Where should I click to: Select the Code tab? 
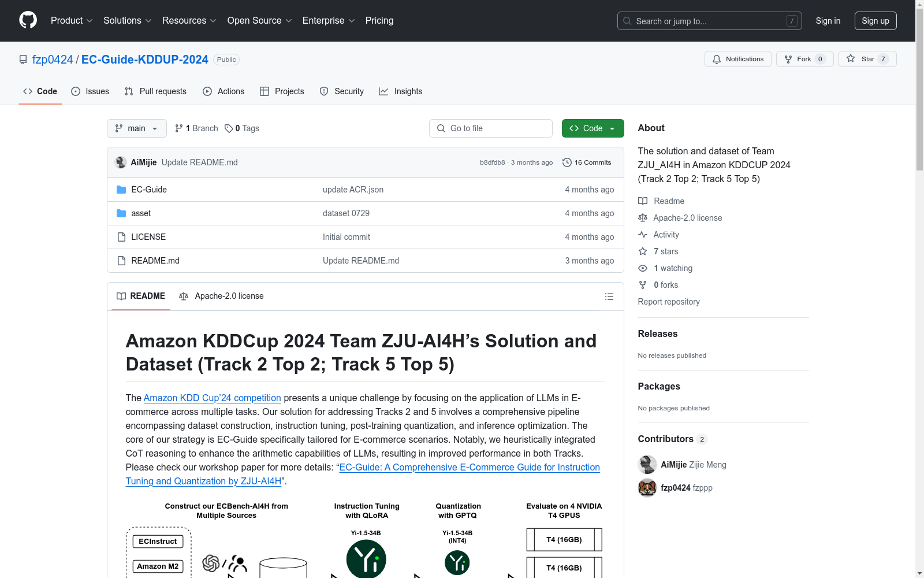(x=40, y=91)
